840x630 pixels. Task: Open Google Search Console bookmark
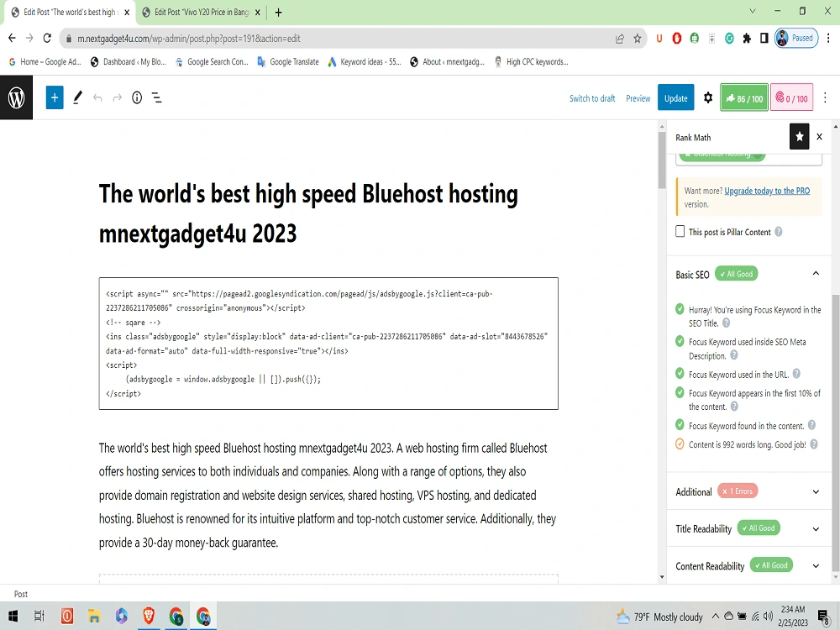pyautogui.click(x=213, y=61)
